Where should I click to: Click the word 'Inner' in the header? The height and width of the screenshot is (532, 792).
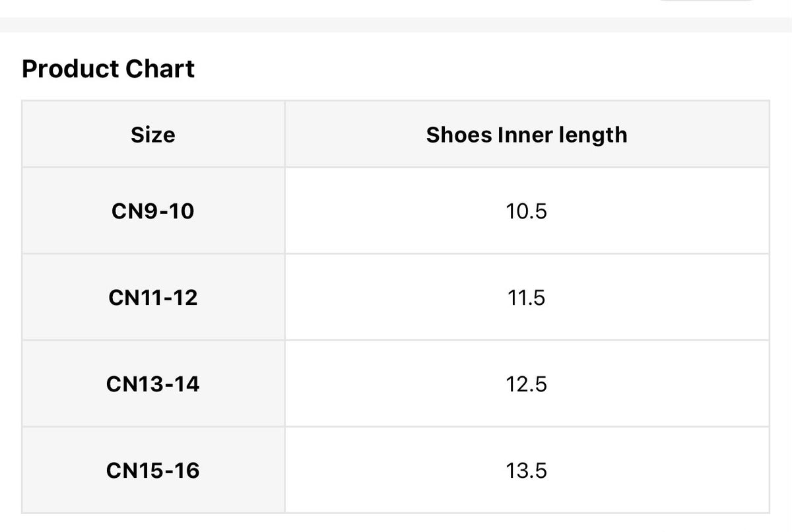pyautogui.click(x=525, y=135)
